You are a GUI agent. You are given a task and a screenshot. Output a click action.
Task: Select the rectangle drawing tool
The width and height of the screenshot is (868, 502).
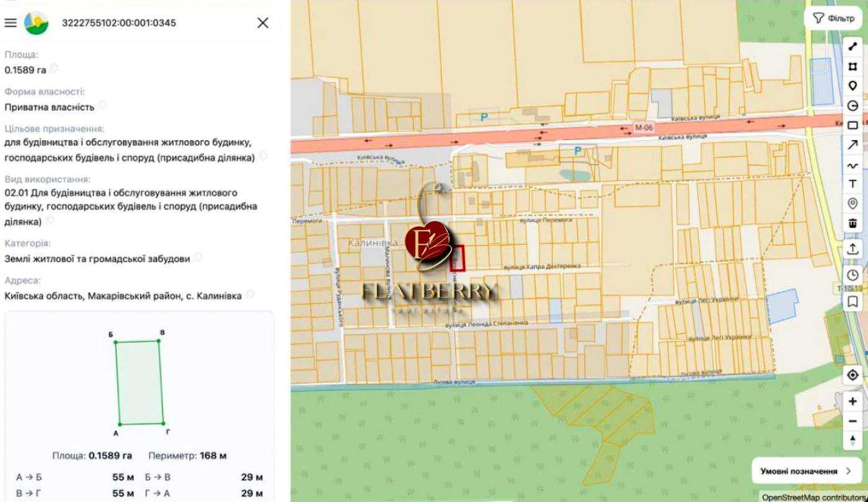coord(852,125)
